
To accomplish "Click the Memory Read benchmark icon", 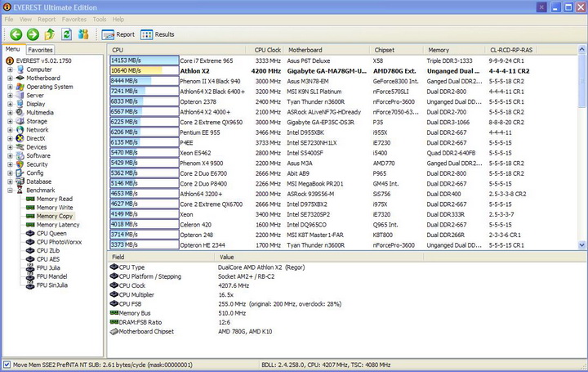I will point(30,199).
